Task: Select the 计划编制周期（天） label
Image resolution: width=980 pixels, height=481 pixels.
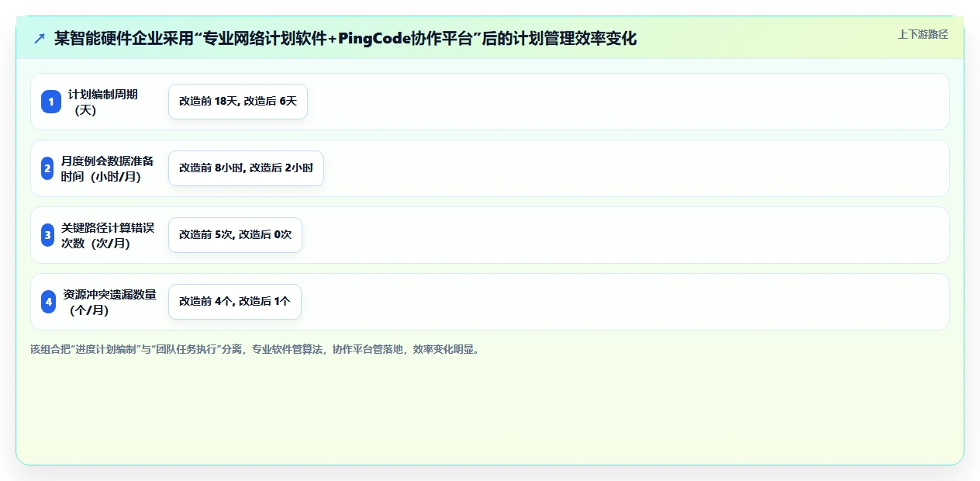Action: (103, 102)
